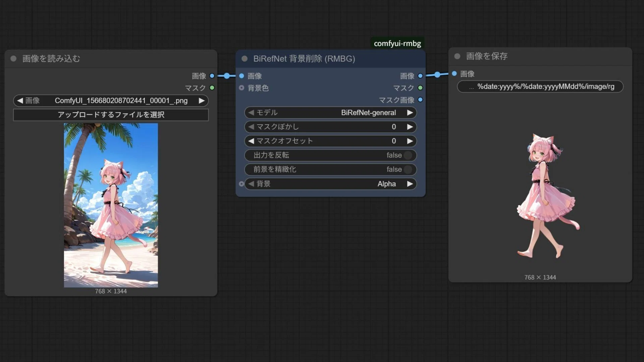Click the link midpoint between load image and BiRefNet
The height and width of the screenshot is (362, 644).
coord(227,76)
